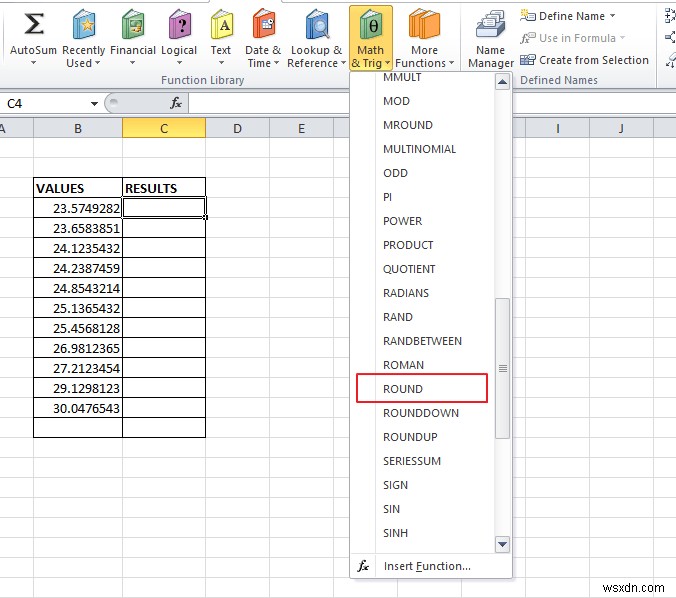This screenshot has height=598, width=676.
Task: Select cell containing 29.1298123
Action: point(78,388)
